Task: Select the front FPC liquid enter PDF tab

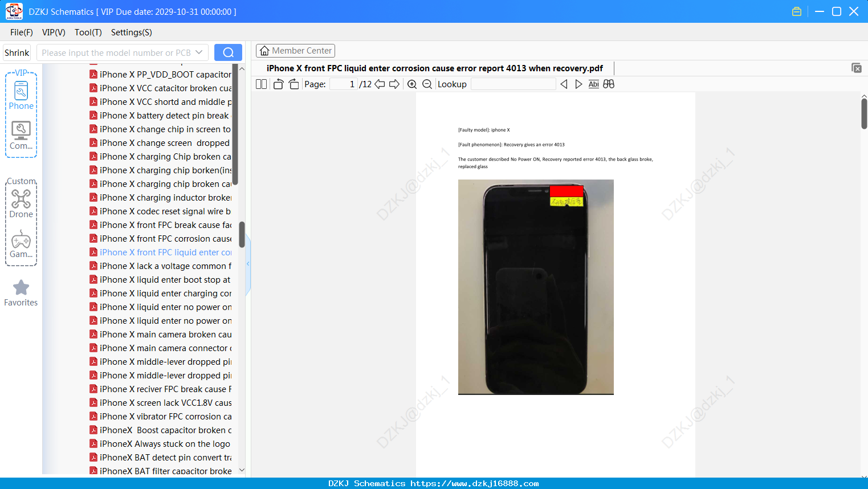Action: (435, 68)
